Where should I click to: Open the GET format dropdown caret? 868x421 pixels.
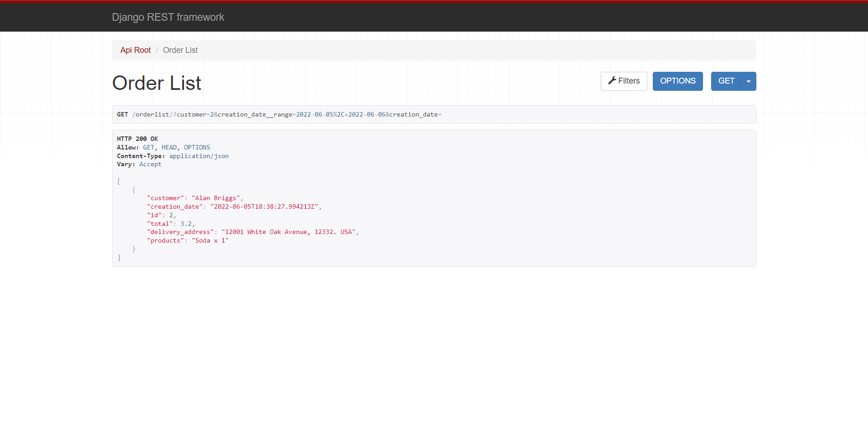[x=749, y=81]
